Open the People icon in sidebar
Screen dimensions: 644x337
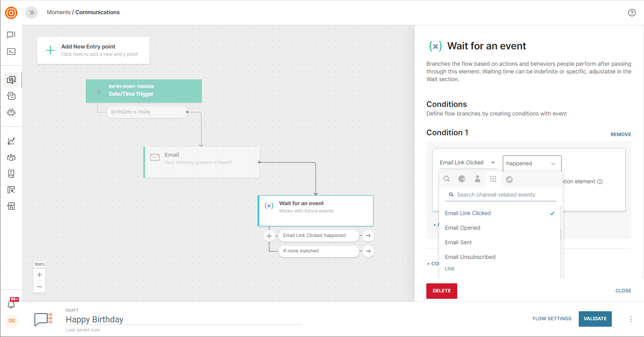(x=11, y=158)
